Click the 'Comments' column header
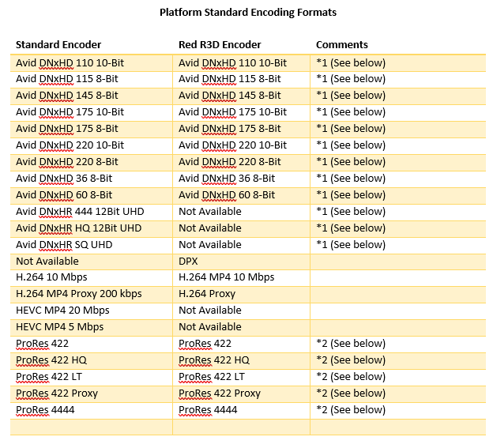This screenshot has width=493, height=448. [x=342, y=45]
